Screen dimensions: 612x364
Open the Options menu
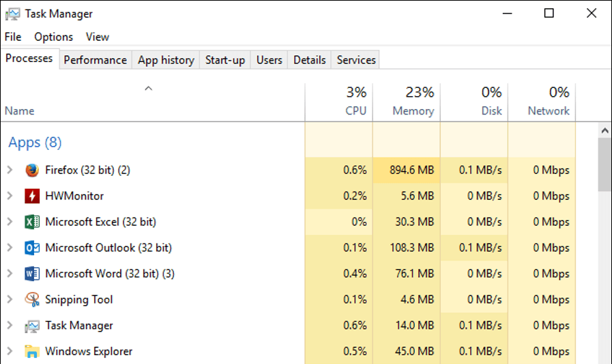pos(53,37)
